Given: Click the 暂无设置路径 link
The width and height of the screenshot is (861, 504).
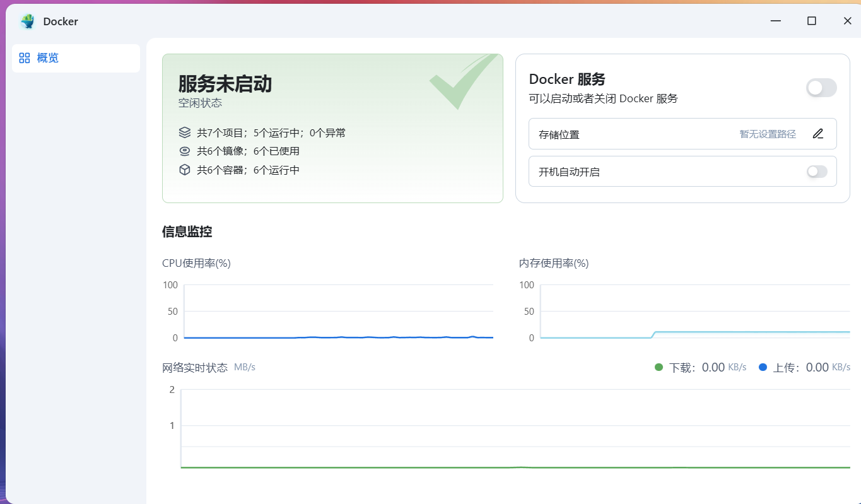Looking at the screenshot, I should pos(767,134).
